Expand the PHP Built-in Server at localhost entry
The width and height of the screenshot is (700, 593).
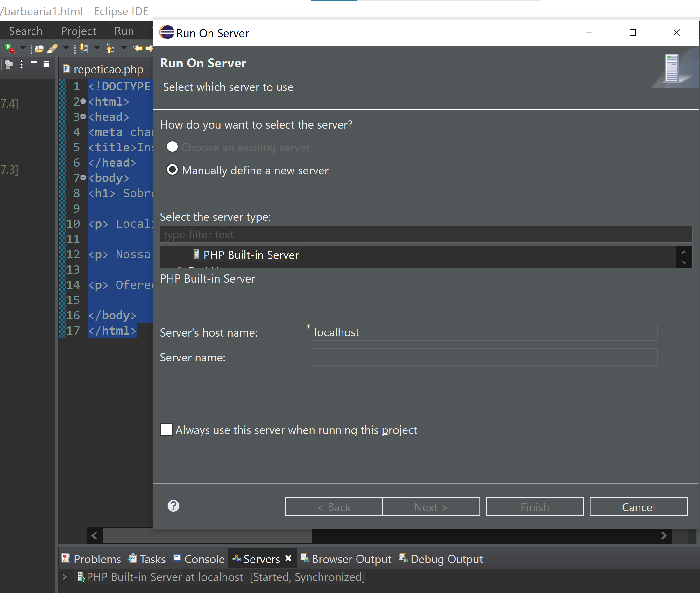pos(65,577)
